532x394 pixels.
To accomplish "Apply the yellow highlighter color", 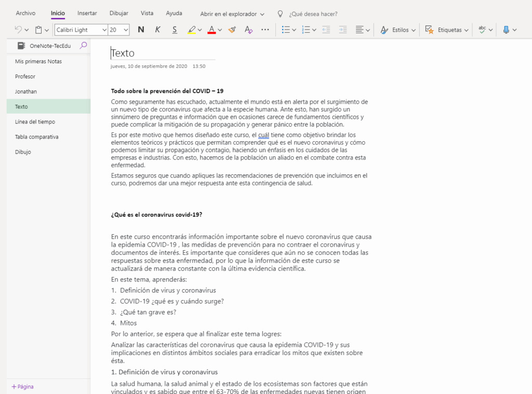I will click(192, 30).
